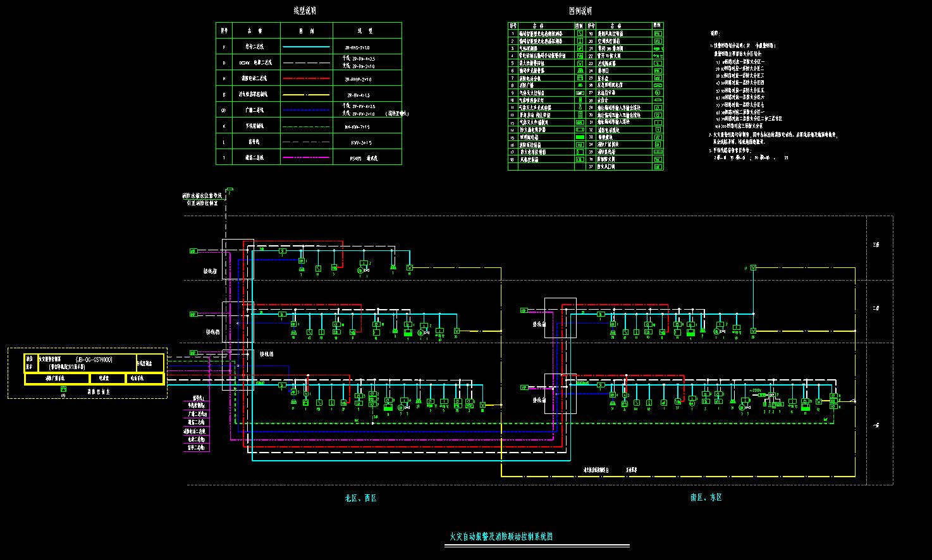Image resolution: width=932 pixels, height=560 pixels.
Task: Click the JB-QG-GST9000 controller text
Action: click(94, 360)
